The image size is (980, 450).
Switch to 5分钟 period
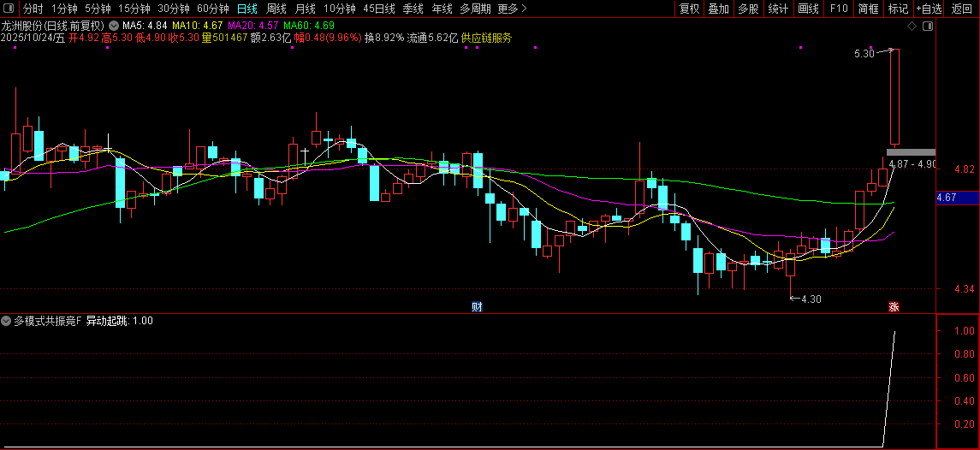98,9
